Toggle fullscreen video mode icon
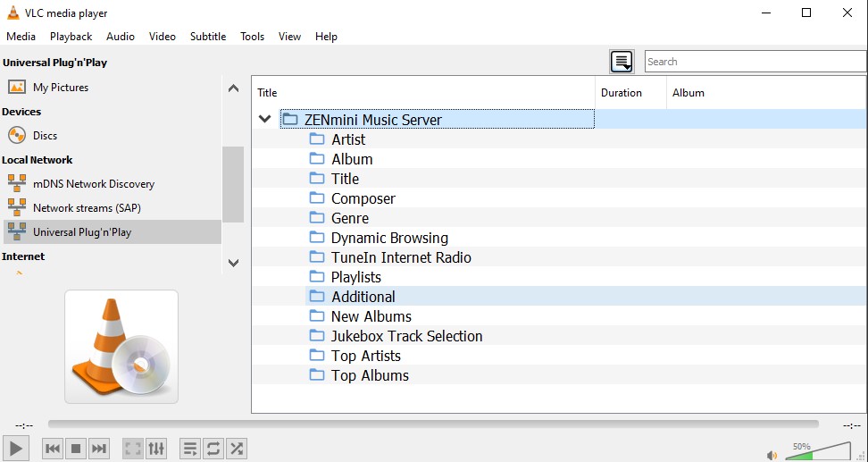 tap(133, 449)
